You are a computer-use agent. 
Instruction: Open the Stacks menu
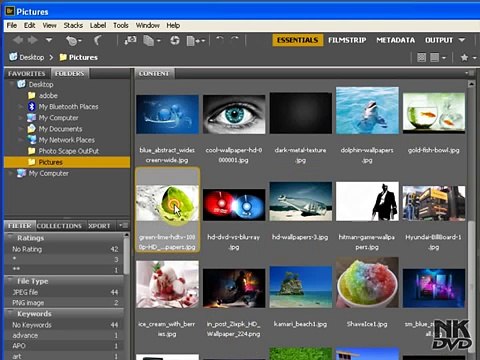coord(73,25)
